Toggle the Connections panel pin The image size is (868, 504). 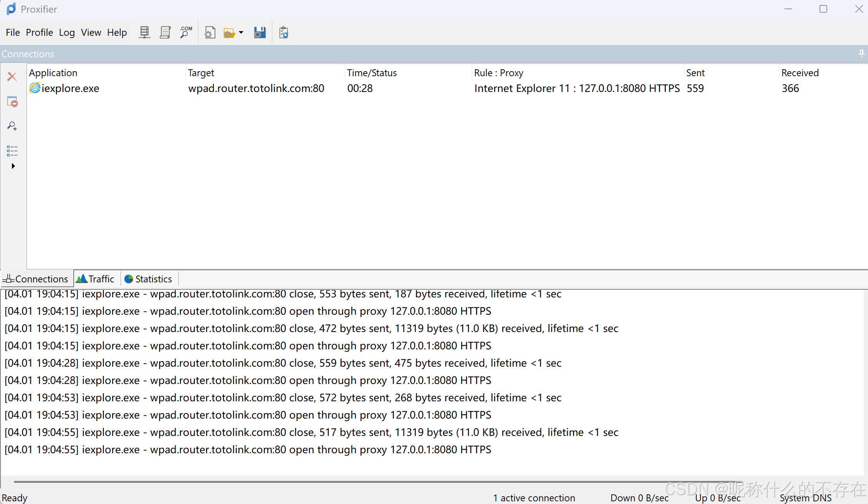861,53
